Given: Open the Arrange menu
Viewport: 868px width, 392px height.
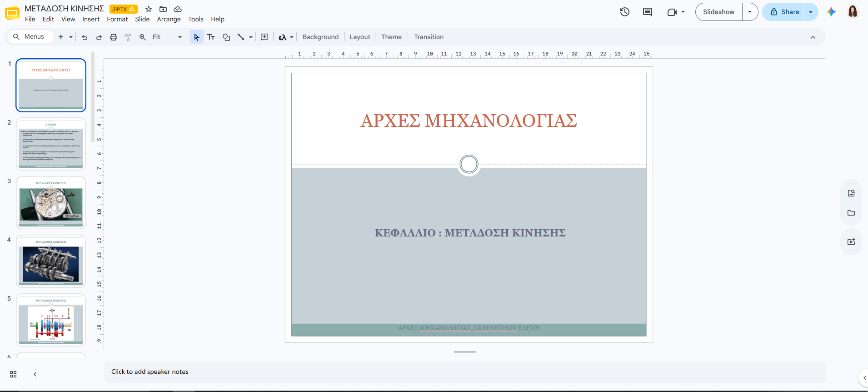Looking at the screenshot, I should 169,19.
